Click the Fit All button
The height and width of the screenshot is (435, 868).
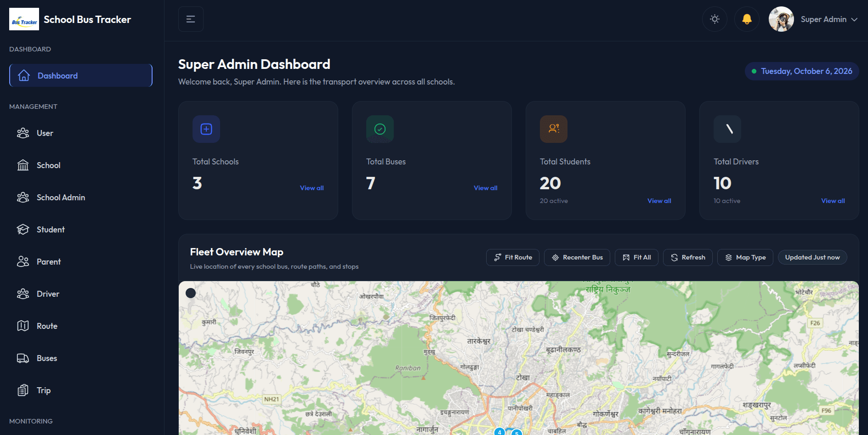(636, 257)
